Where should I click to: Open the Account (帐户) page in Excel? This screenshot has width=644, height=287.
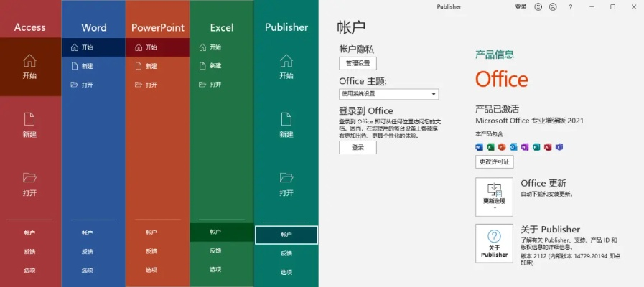(x=215, y=232)
